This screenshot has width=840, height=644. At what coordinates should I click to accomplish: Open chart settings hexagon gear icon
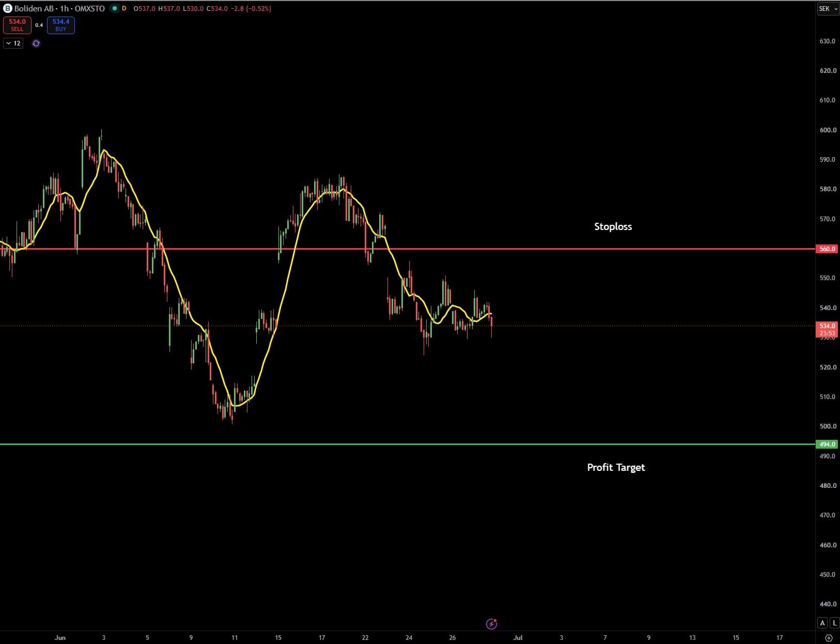(x=829, y=638)
